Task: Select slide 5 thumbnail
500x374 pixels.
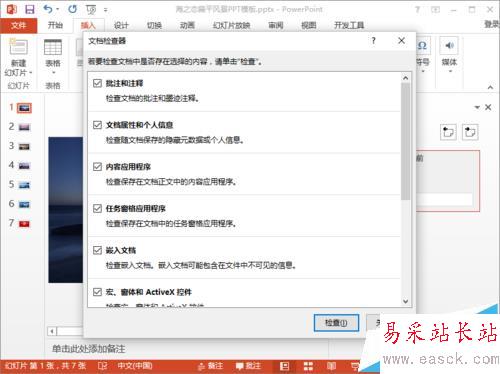Action: [24, 185]
